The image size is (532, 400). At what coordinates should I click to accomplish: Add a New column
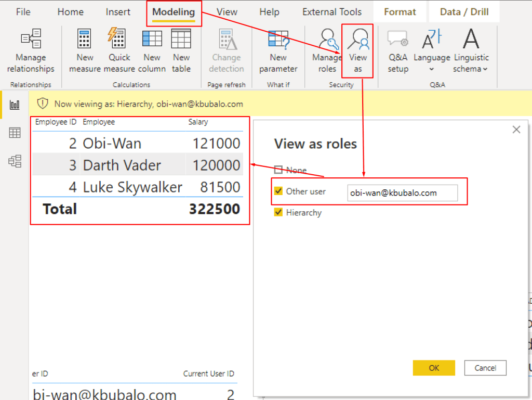152,51
